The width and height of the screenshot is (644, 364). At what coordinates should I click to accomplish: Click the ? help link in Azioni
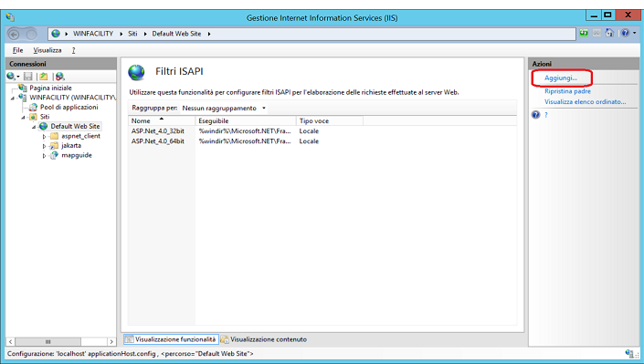(x=546, y=115)
